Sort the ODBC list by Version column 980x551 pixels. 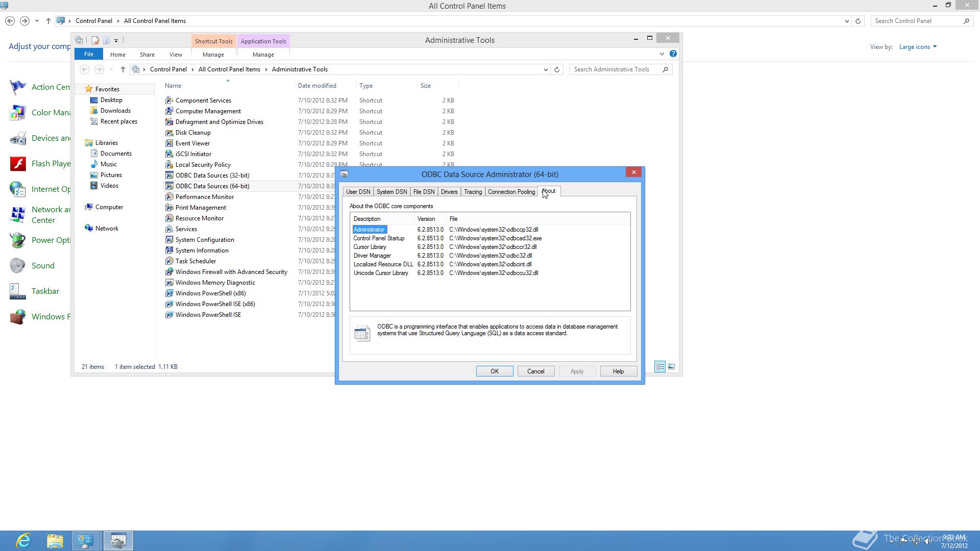coord(430,219)
